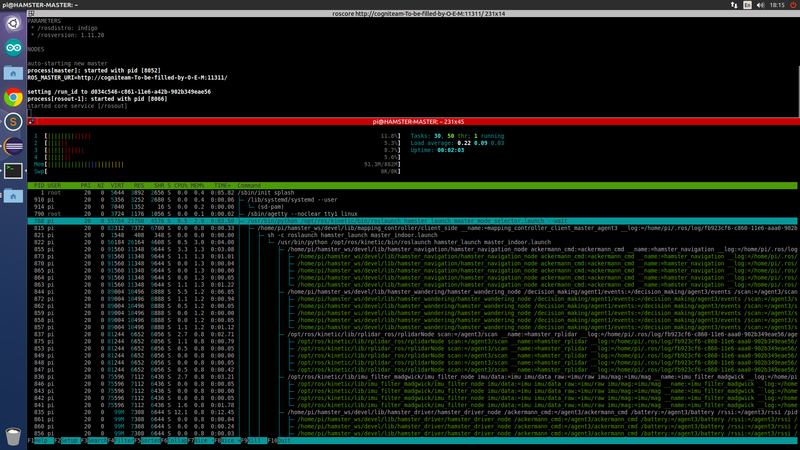Select the '/lib/systemd/systemd --user' process row
Screen dimensions: 800x450
(412, 200)
